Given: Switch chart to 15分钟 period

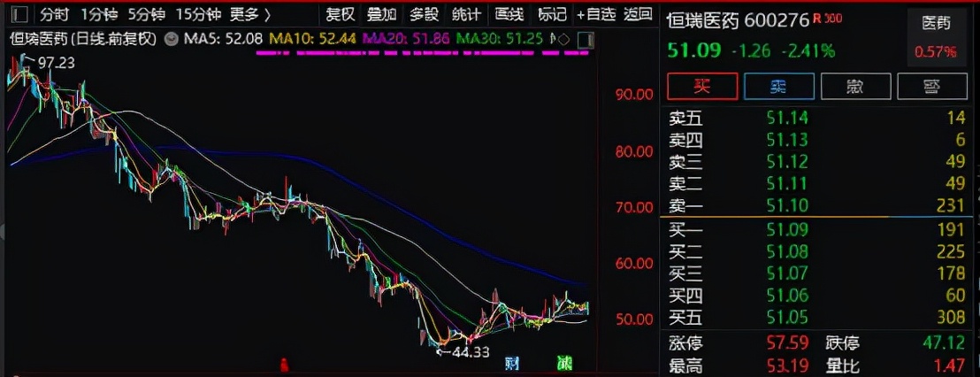Looking at the screenshot, I should [197, 14].
